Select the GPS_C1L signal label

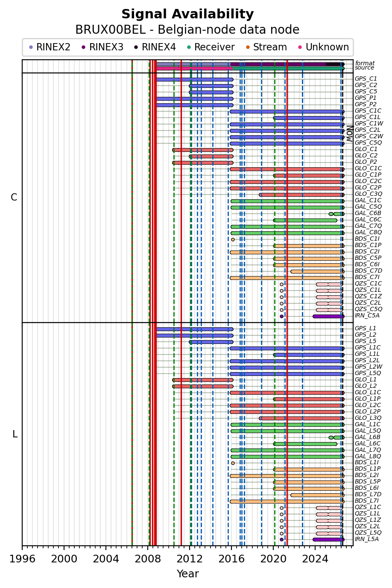(x=368, y=117)
